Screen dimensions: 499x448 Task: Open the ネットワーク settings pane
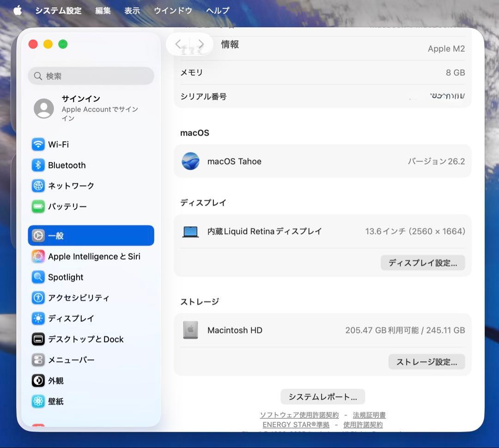(x=69, y=186)
